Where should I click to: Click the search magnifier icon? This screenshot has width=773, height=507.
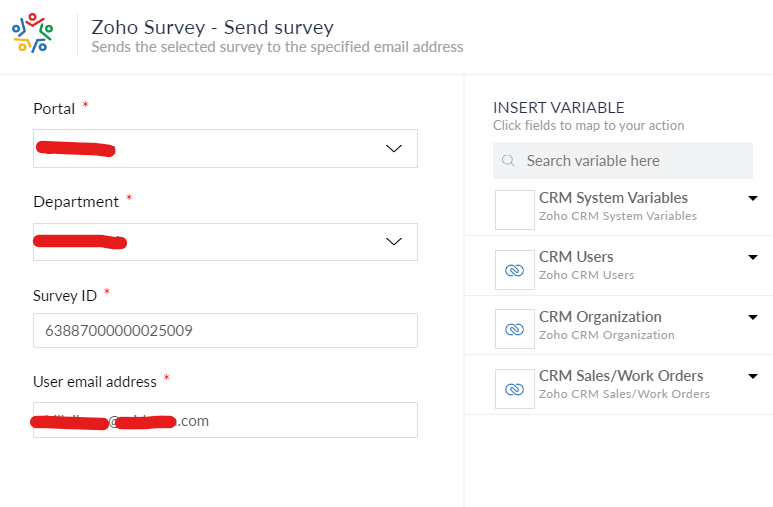[509, 161]
